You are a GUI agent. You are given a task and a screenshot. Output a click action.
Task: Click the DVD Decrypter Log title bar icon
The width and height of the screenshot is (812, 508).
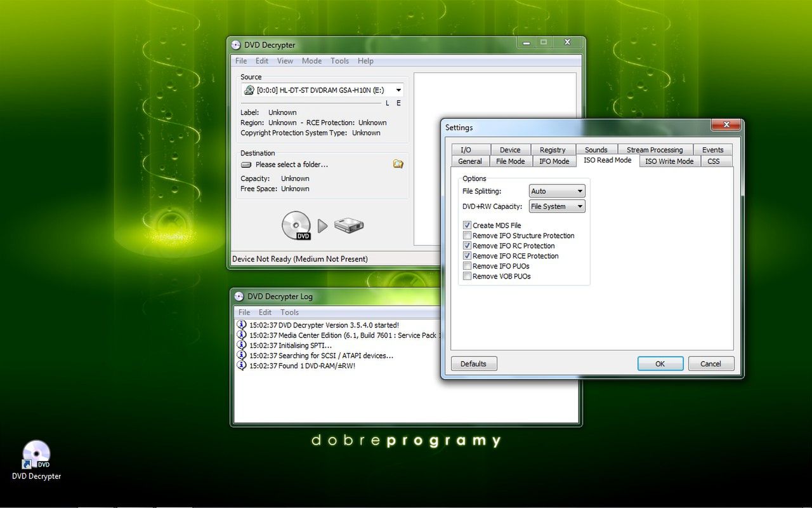(239, 297)
